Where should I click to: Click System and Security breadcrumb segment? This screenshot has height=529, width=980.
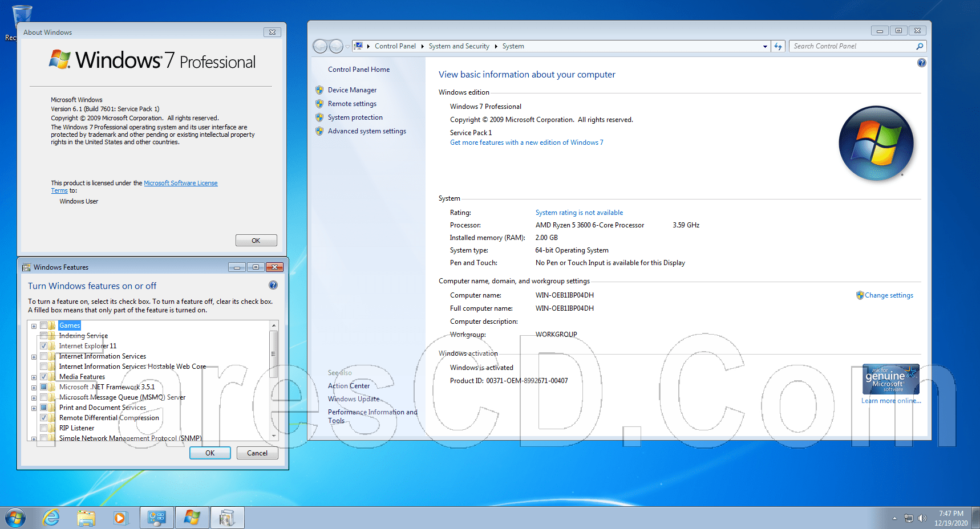tap(459, 46)
